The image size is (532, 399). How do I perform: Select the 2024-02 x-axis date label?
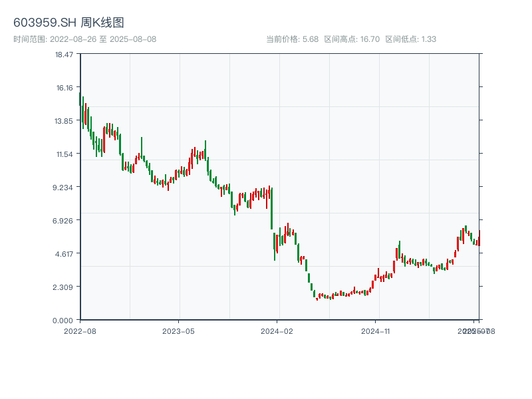277,331
